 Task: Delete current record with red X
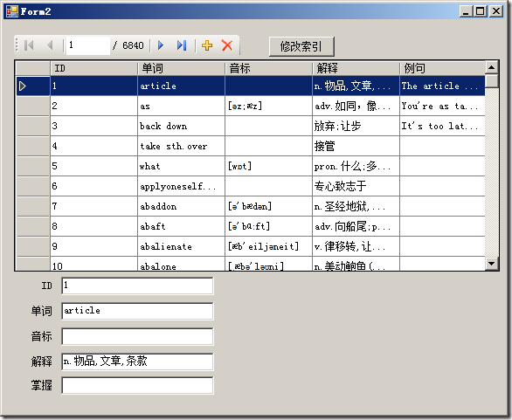(227, 45)
